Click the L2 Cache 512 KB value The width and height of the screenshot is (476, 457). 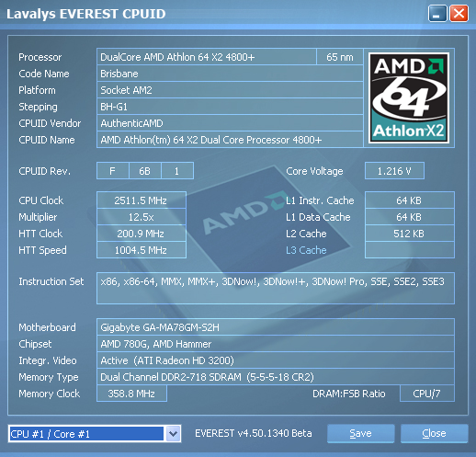click(x=410, y=234)
